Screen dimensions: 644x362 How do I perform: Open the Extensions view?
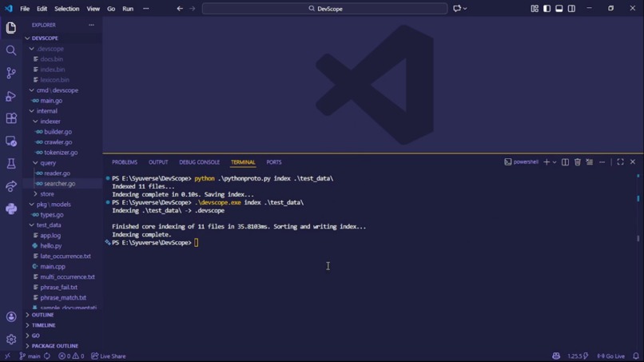[x=11, y=118]
